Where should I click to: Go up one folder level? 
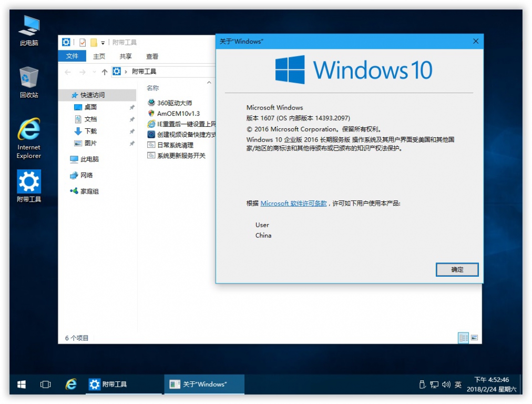click(x=105, y=72)
